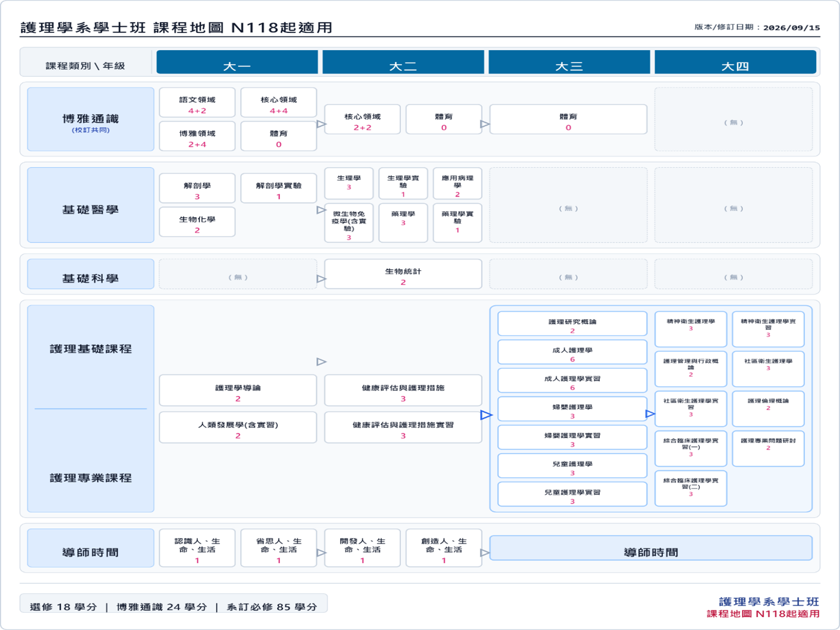Select the 成人護理學 6-credit card
Screen dimensions: 840x630
[572, 352]
